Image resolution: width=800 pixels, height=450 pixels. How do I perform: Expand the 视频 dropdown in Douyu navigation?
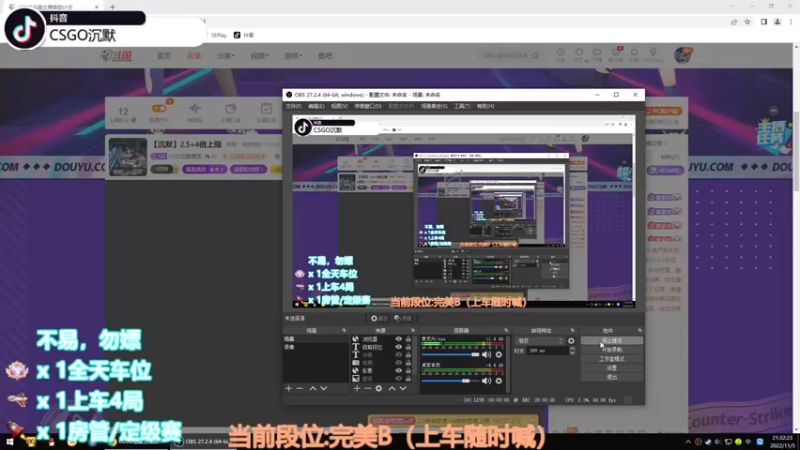[259, 56]
